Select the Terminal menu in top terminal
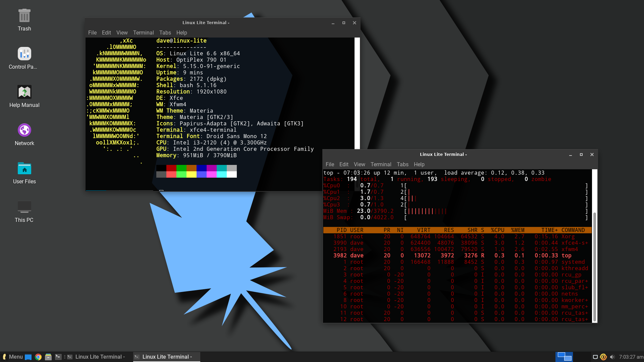This screenshot has width=644, height=362. 143,32
